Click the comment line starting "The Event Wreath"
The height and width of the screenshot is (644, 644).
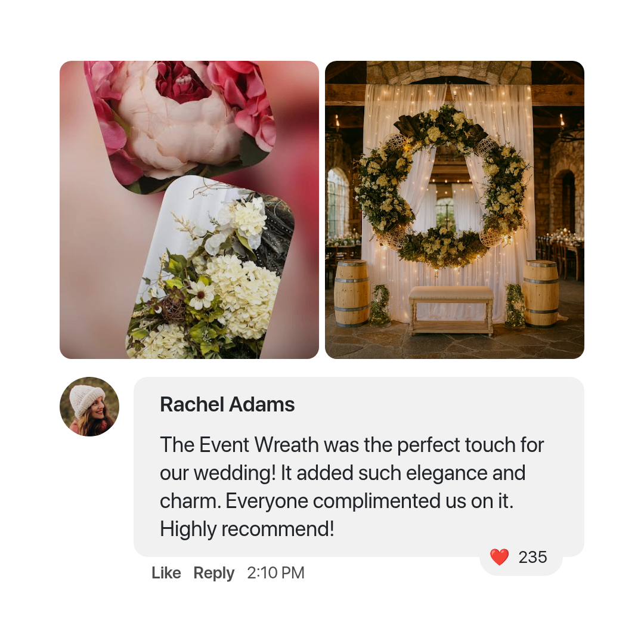pyautogui.click(x=352, y=445)
